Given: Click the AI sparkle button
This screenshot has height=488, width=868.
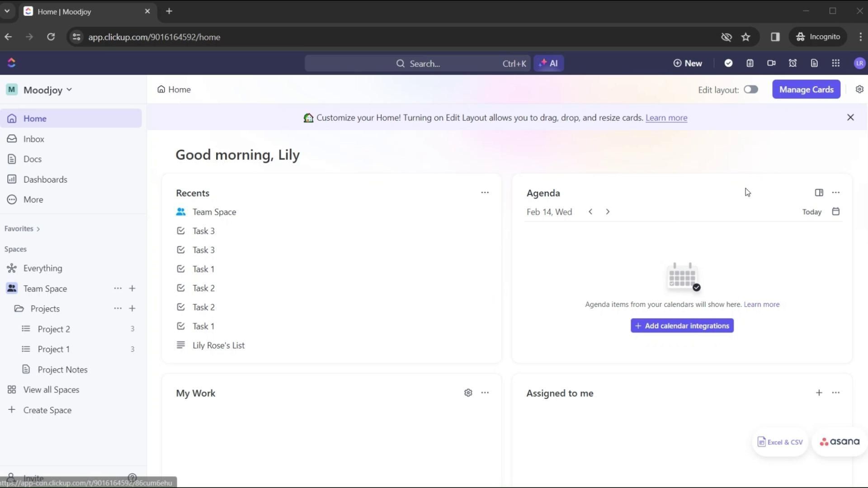Looking at the screenshot, I should tap(548, 63).
